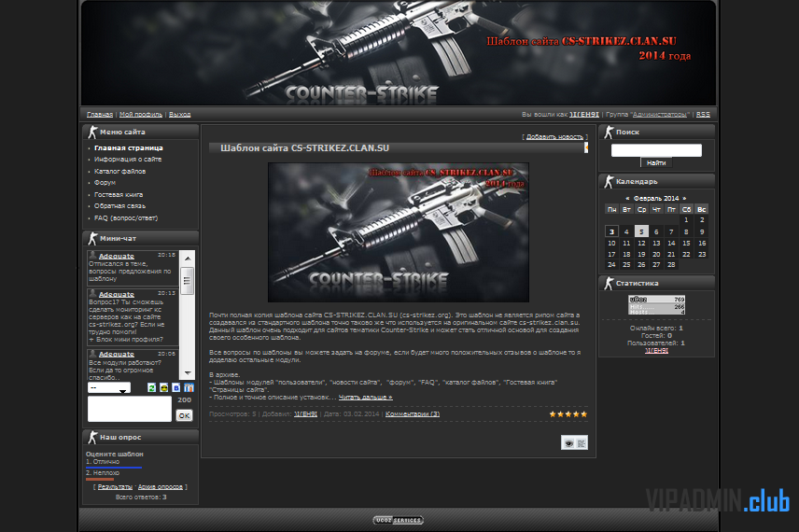799x532 pixels.
Task: Open Гостевая книга menu item
Action: click(119, 195)
